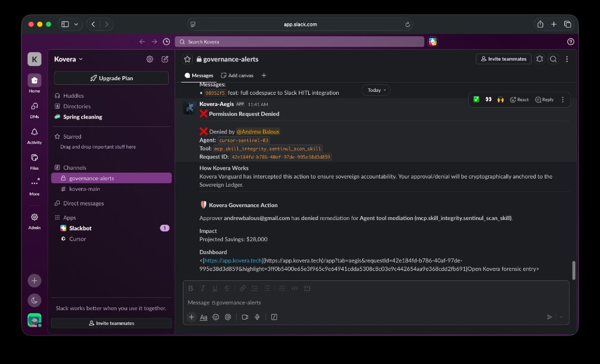Click the round plus create button
The height and width of the screenshot is (364, 600).
tap(35, 281)
